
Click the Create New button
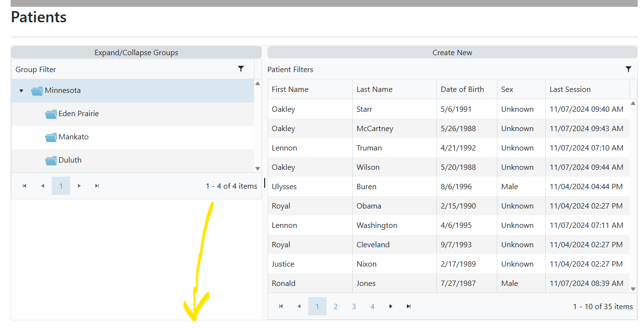(452, 53)
